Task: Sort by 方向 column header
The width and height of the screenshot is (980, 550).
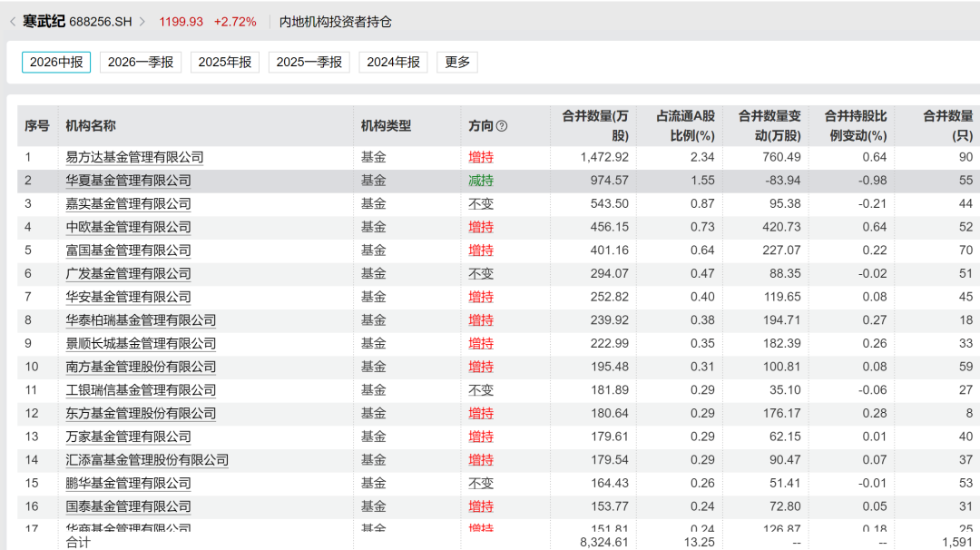Action: point(481,126)
